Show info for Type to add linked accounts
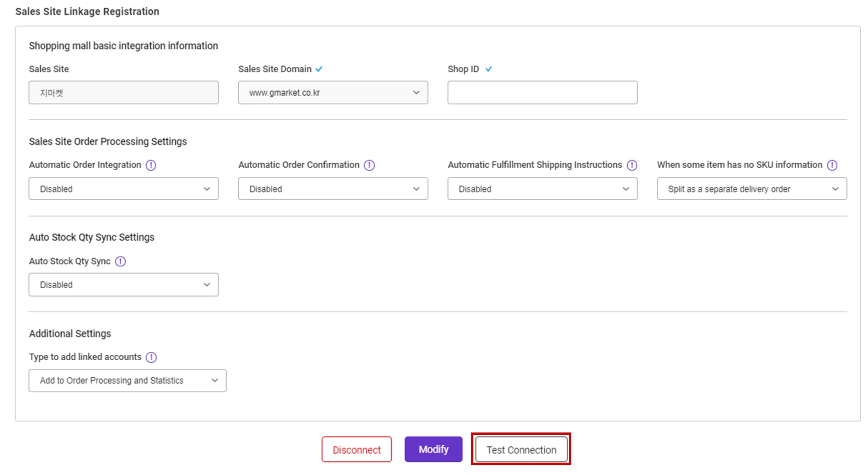This screenshot has width=868, height=475. pos(151,357)
